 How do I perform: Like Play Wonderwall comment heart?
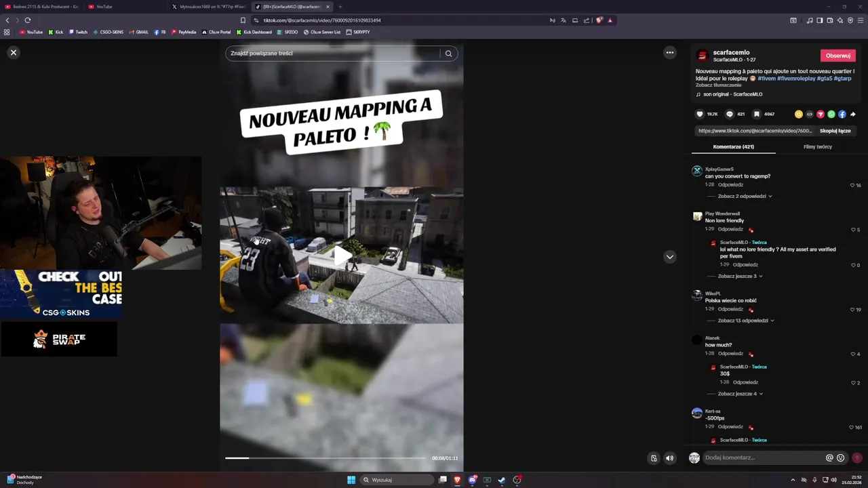tap(853, 230)
